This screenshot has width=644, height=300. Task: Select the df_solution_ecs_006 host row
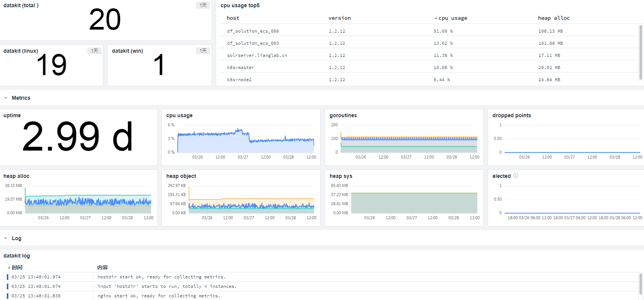pyautogui.click(x=429, y=31)
